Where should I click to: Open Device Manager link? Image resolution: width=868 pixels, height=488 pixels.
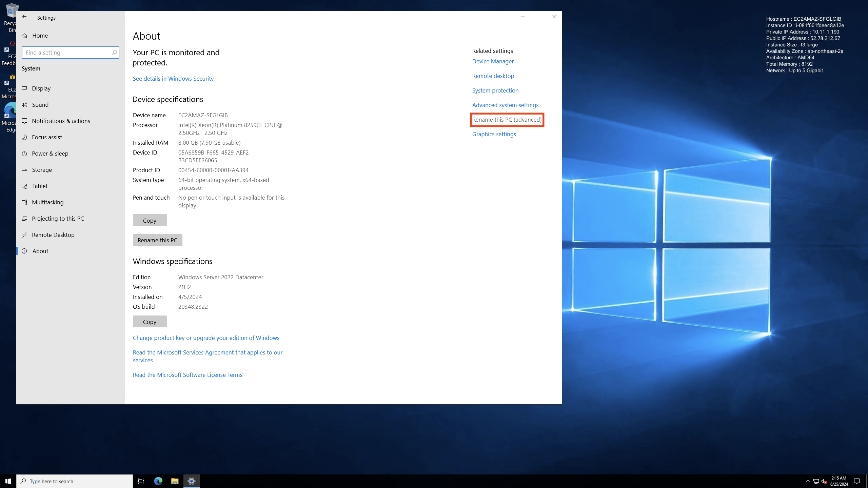click(x=493, y=61)
